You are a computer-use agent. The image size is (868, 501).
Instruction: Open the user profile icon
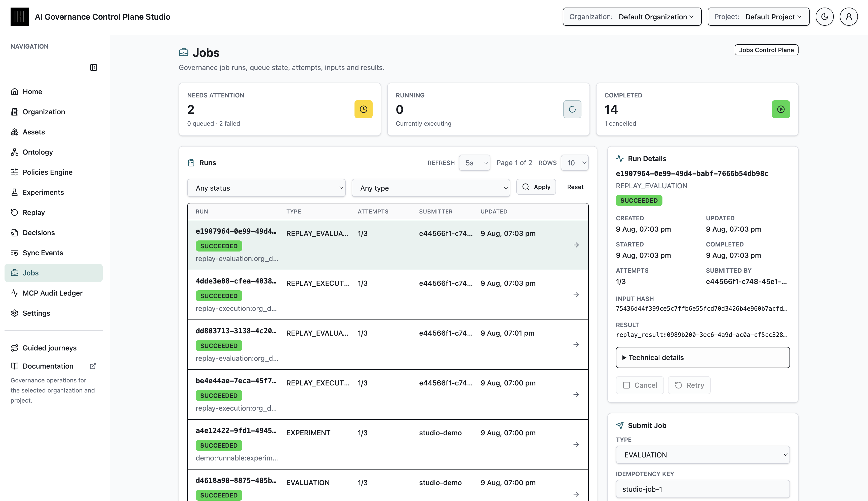848,17
